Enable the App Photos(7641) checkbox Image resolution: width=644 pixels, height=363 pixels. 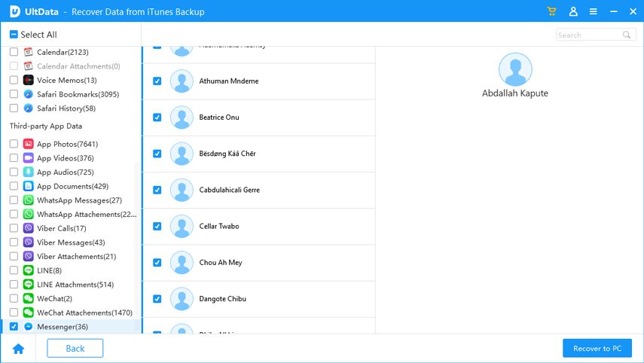pyautogui.click(x=14, y=144)
